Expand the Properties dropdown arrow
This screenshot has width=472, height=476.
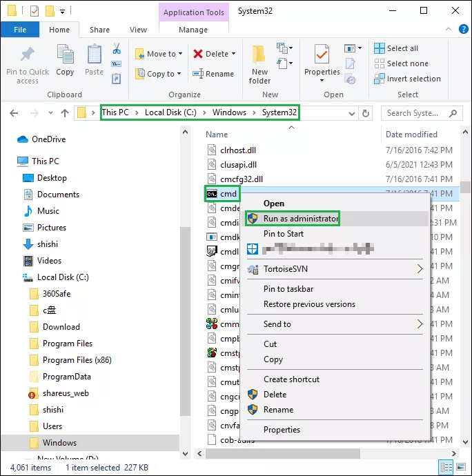pyautogui.click(x=322, y=81)
